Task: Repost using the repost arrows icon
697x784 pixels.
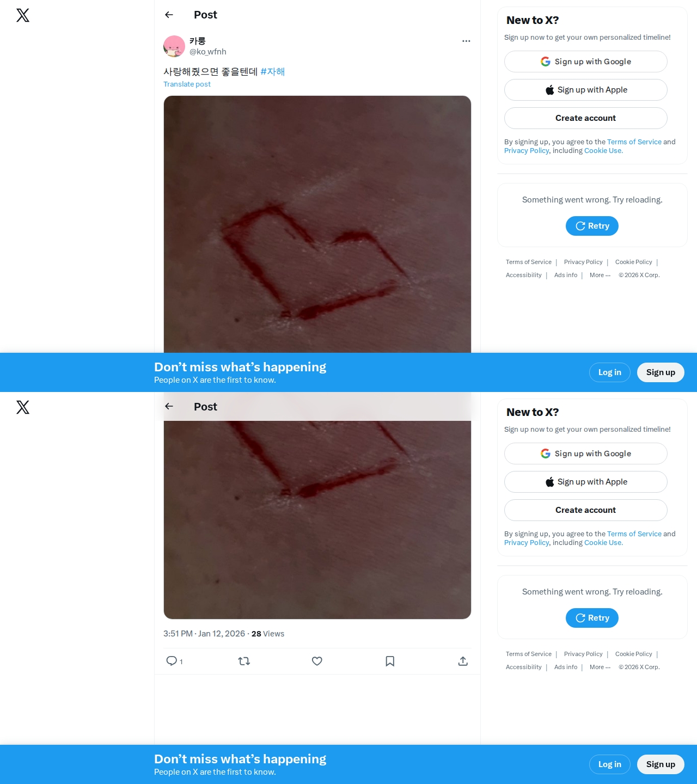Action: pyautogui.click(x=244, y=661)
